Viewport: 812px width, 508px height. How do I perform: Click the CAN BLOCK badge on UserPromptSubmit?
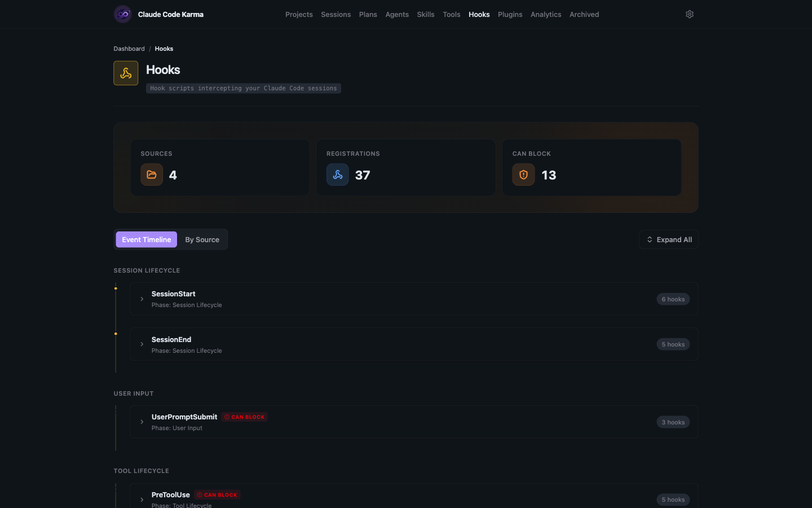click(x=244, y=417)
